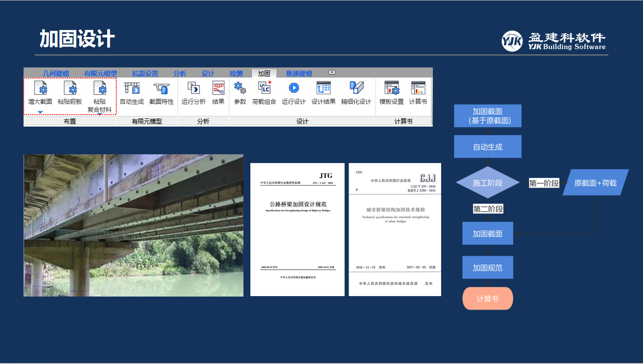Image resolution: width=643 pixels, height=364 pixels.
Task: Click the 增大截面 (enlarge section) icon
Action: [40, 88]
